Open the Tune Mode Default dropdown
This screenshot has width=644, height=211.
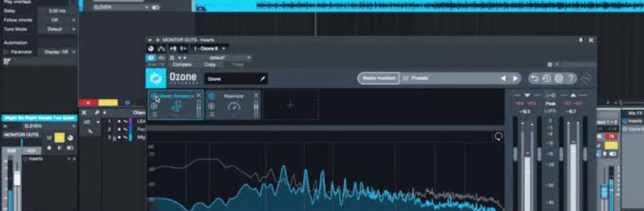tap(57, 29)
